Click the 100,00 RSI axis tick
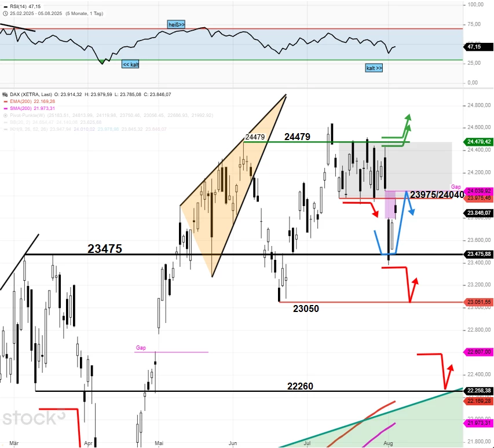The image size is (494, 448). 475,5
